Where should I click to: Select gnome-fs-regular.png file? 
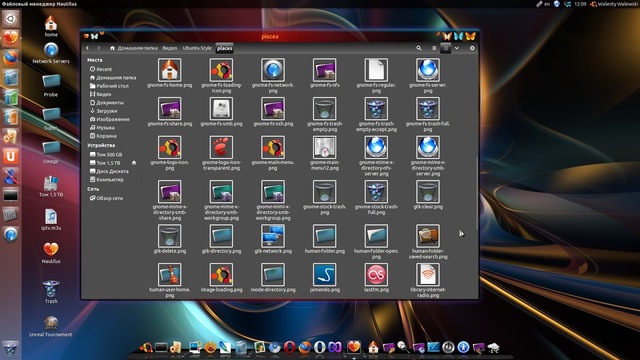coord(376,70)
